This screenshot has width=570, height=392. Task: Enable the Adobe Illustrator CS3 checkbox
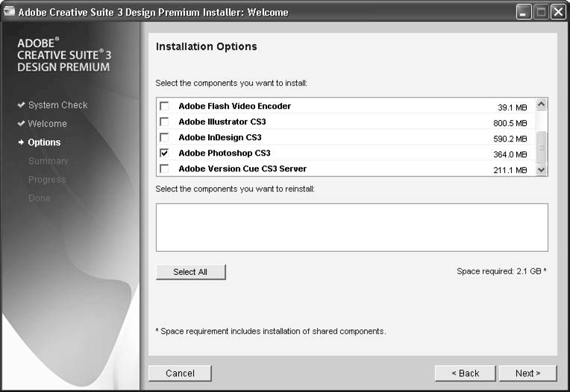[x=164, y=122]
